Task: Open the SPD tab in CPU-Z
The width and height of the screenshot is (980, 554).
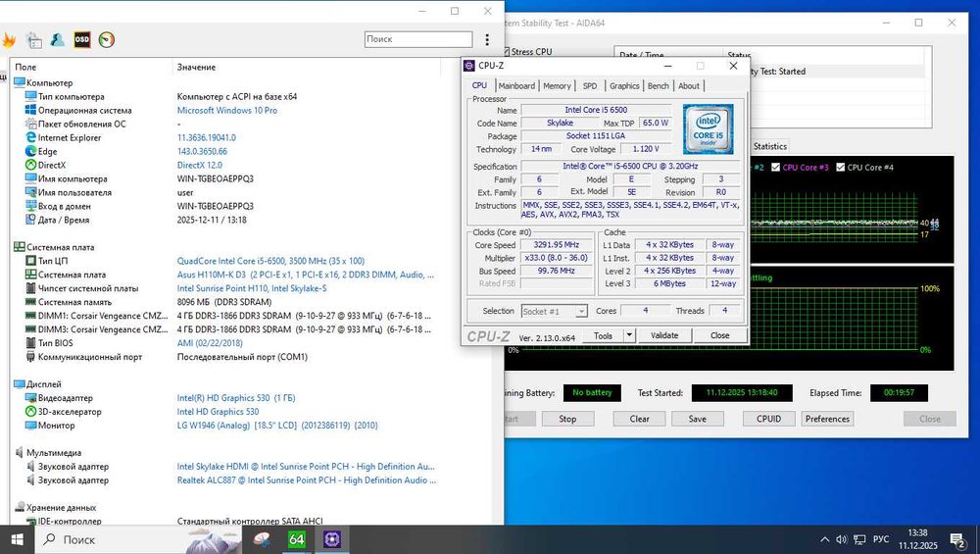Action: pos(590,85)
